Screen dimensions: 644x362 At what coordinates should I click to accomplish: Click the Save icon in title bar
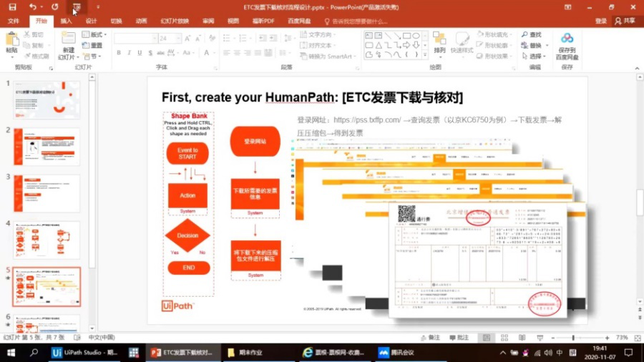pos(12,6)
